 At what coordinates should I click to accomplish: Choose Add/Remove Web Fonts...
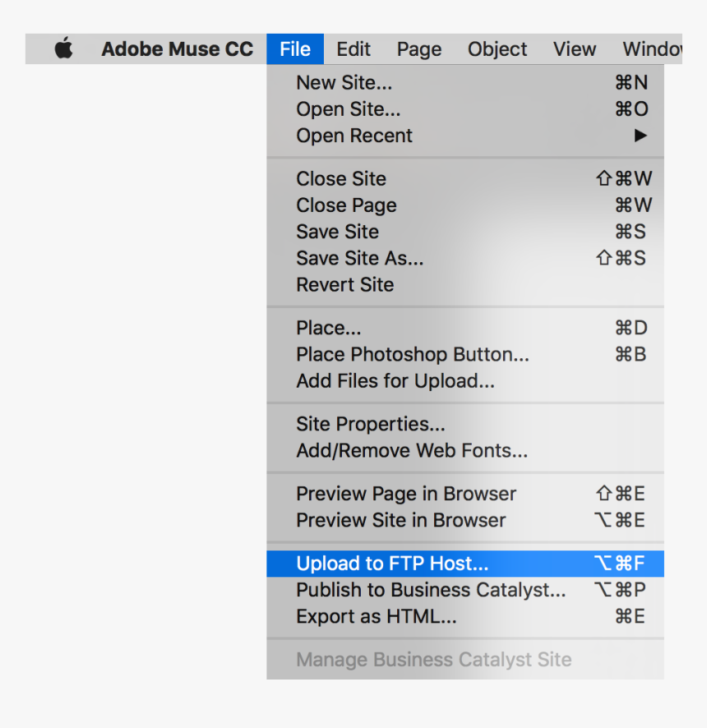pyautogui.click(x=412, y=451)
